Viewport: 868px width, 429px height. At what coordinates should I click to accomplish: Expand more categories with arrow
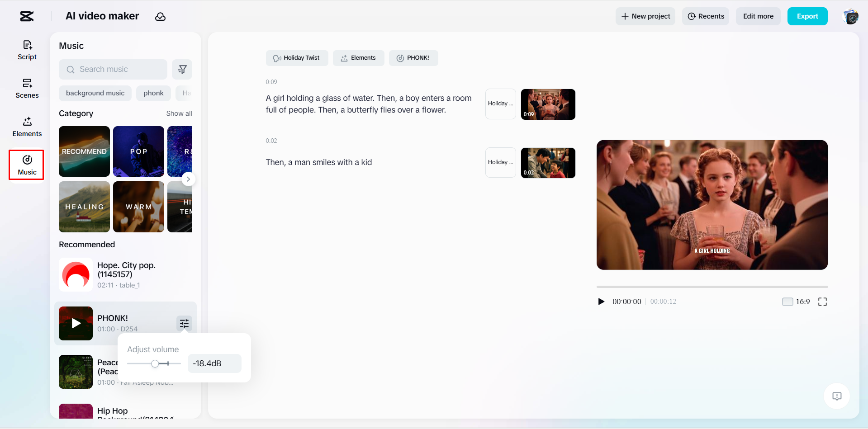tap(188, 179)
